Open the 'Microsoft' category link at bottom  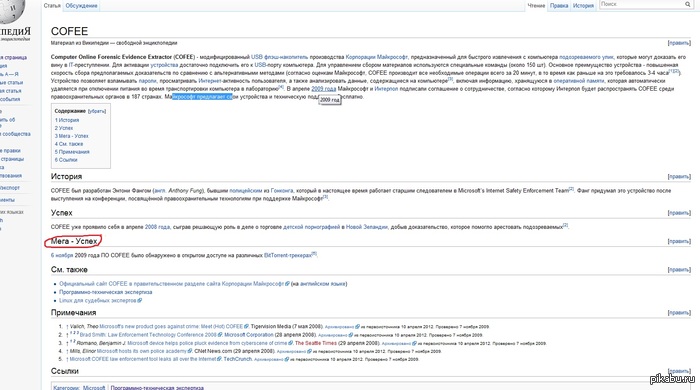point(94,388)
